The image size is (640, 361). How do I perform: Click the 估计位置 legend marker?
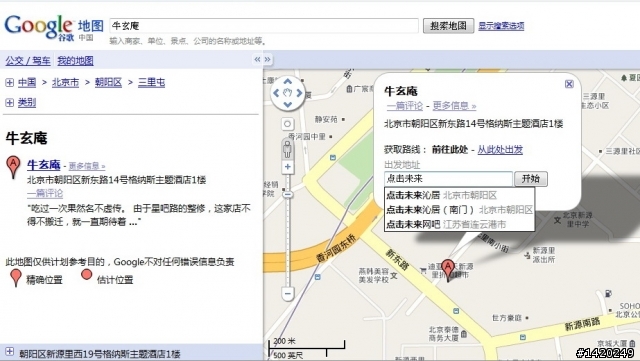coord(87,275)
